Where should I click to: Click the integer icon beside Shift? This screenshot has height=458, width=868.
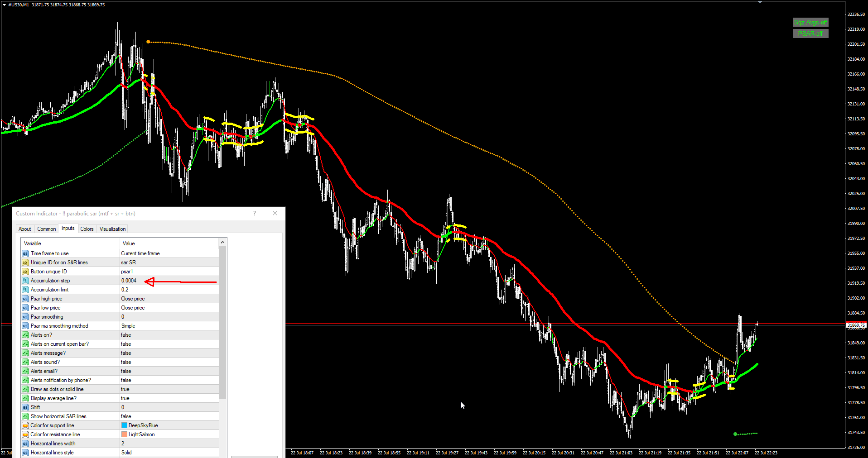pos(25,407)
